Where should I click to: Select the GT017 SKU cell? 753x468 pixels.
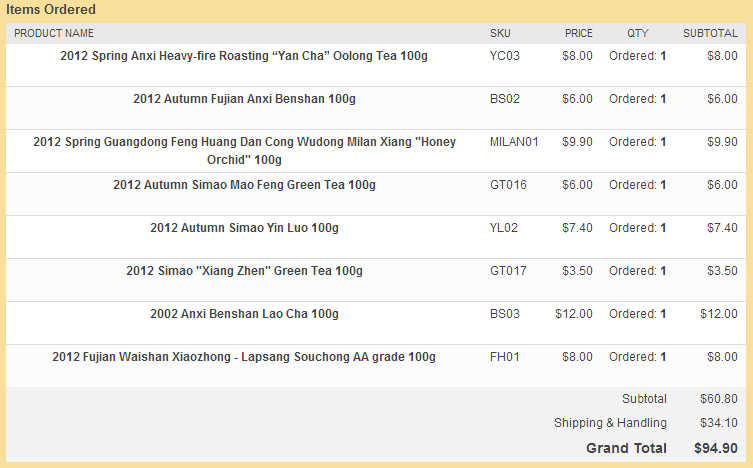click(508, 271)
